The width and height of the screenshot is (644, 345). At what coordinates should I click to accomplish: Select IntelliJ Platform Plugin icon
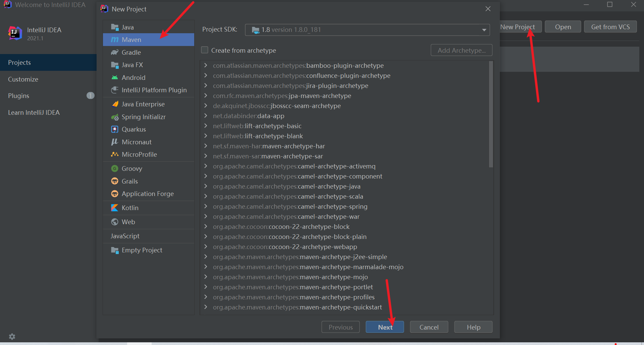pyautogui.click(x=115, y=90)
